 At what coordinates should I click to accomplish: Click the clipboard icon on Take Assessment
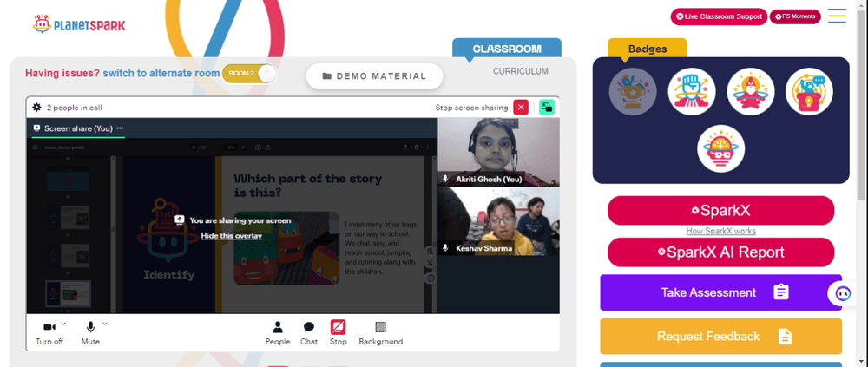pos(781,292)
